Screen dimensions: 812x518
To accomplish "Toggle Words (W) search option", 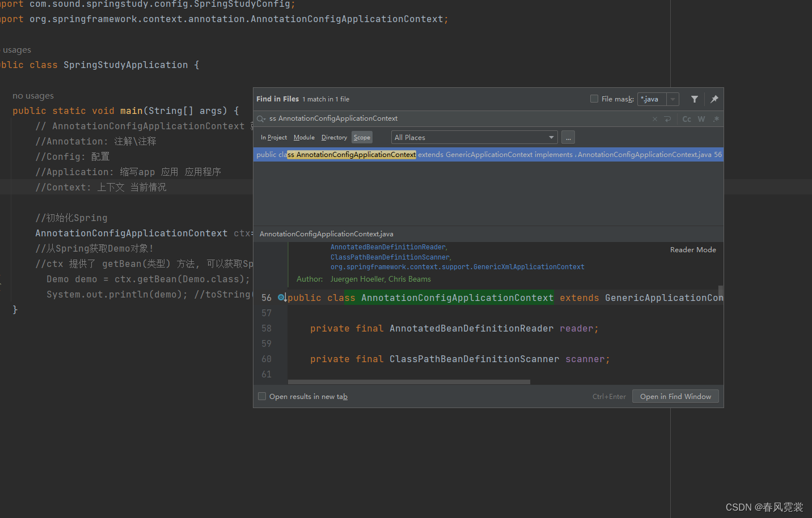I will click(x=701, y=119).
